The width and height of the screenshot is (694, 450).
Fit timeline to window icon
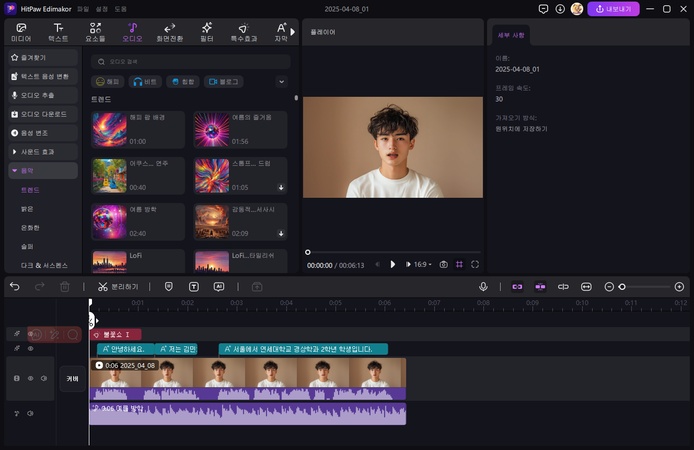pos(586,287)
